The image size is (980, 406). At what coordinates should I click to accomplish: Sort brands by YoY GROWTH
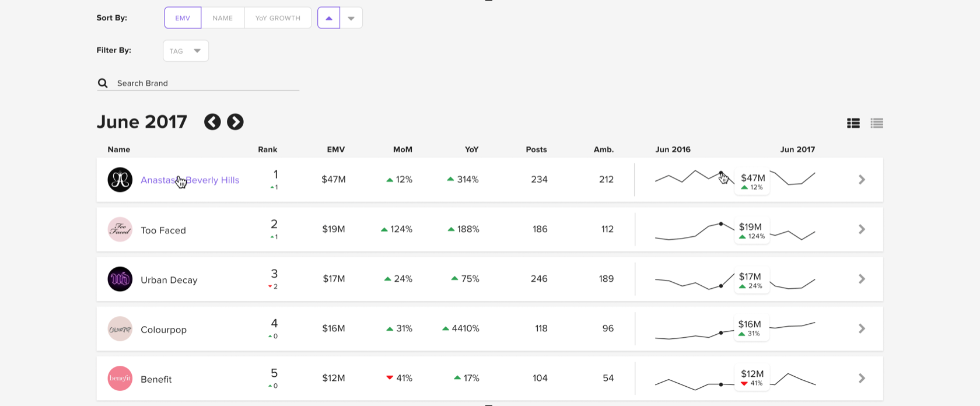click(x=278, y=18)
